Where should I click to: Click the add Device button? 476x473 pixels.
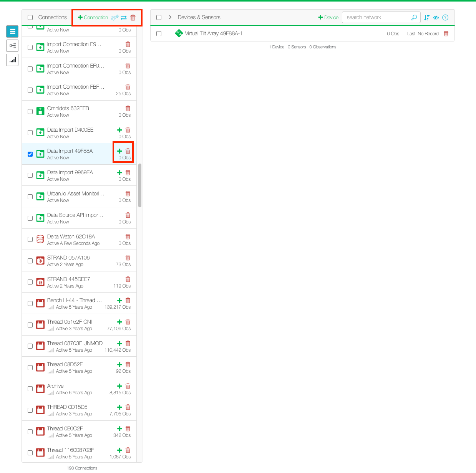(328, 17)
